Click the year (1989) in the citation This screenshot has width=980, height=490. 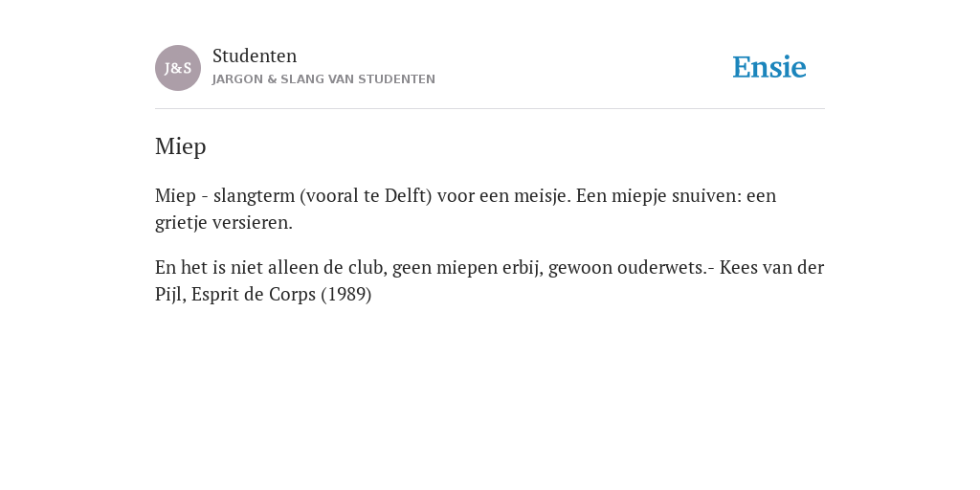346,295
